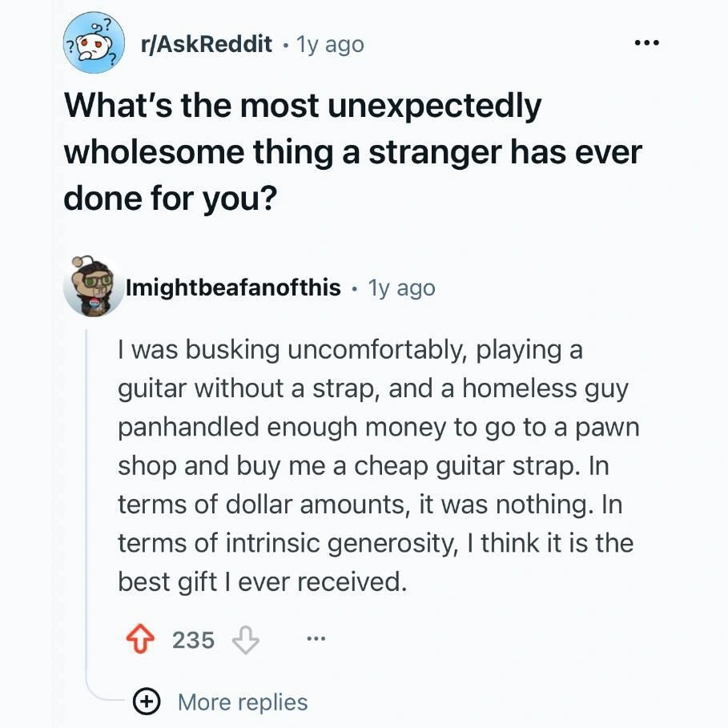Screen dimensions: 728x728
Task: Open the r/AskReddit subreddit link
Action: (206, 44)
